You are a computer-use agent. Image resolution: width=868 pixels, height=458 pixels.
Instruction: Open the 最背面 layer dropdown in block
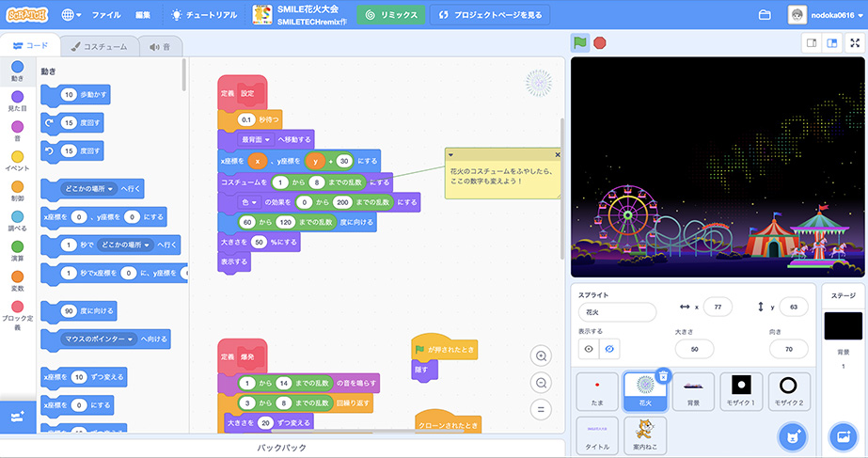pyautogui.click(x=256, y=139)
